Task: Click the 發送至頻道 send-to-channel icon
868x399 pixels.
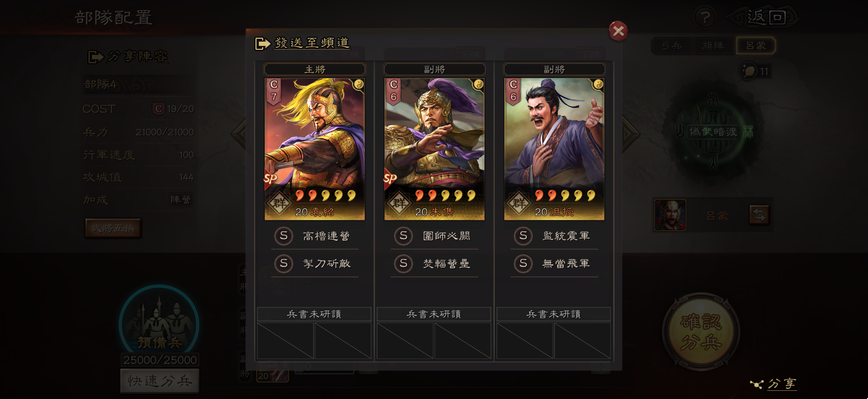Action: 262,43
